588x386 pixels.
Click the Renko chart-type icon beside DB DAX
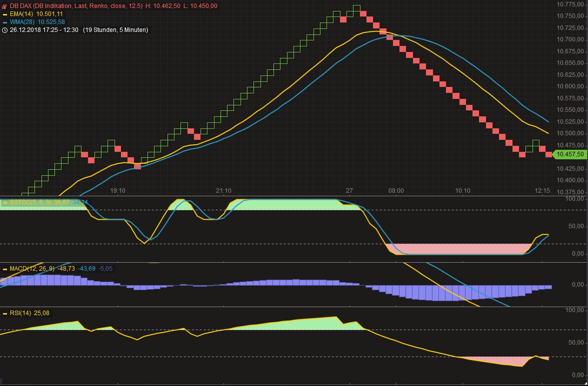[4, 6]
